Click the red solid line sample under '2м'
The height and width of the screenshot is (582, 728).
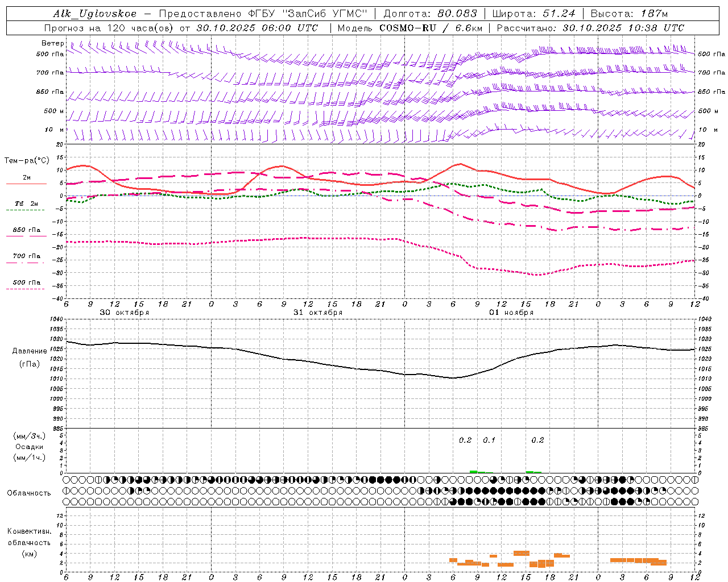click(26, 184)
